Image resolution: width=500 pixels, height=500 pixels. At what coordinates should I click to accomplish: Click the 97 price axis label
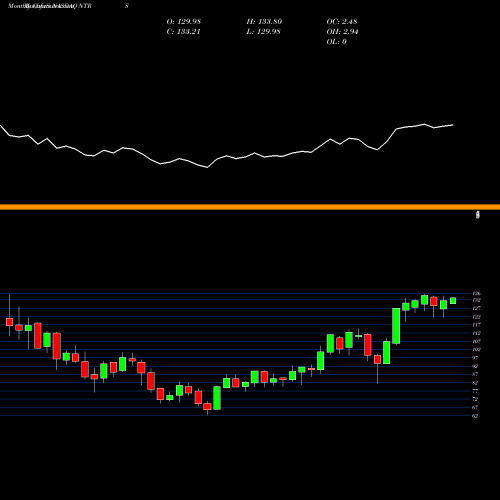coord(475,358)
